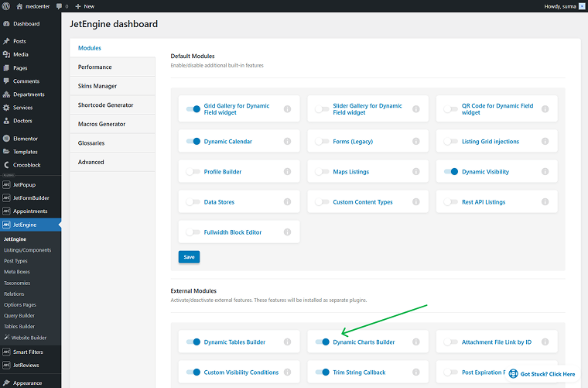The image size is (588, 388).
Task: Show info for Rest API Listings module
Action: [x=545, y=202]
